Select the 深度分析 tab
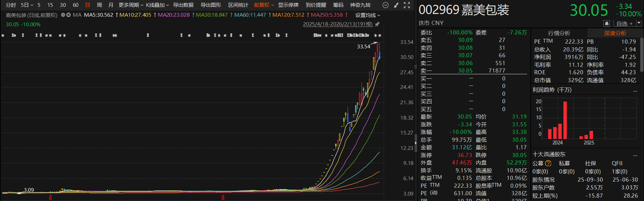 pos(615,33)
